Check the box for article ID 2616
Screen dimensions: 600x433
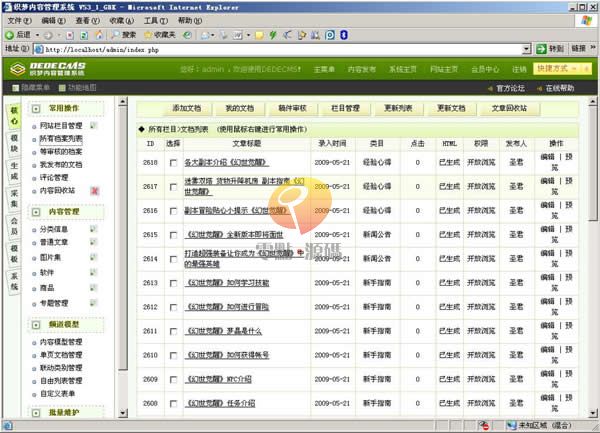(x=173, y=211)
